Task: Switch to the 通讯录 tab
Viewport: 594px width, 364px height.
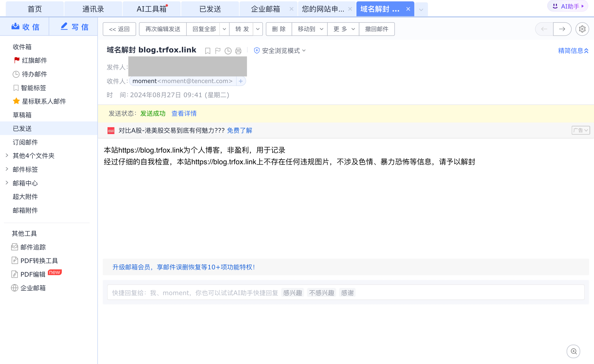Action: (x=93, y=9)
